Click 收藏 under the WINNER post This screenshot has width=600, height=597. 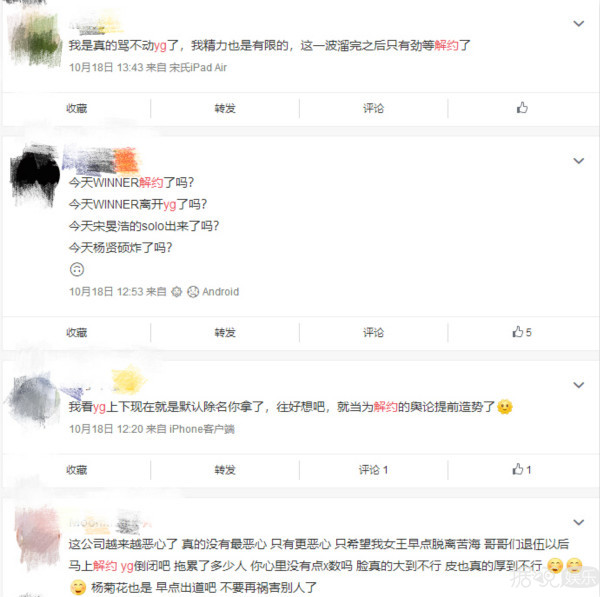coord(77,333)
